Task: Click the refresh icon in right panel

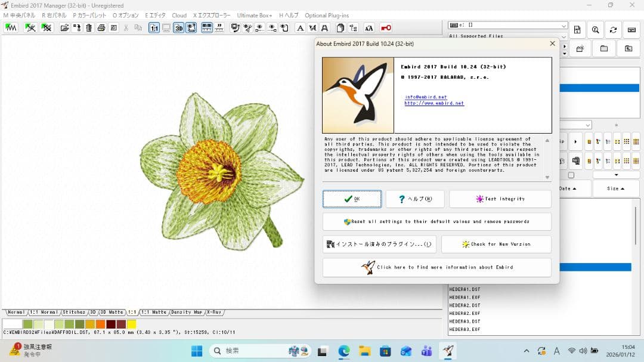Action: (613, 30)
